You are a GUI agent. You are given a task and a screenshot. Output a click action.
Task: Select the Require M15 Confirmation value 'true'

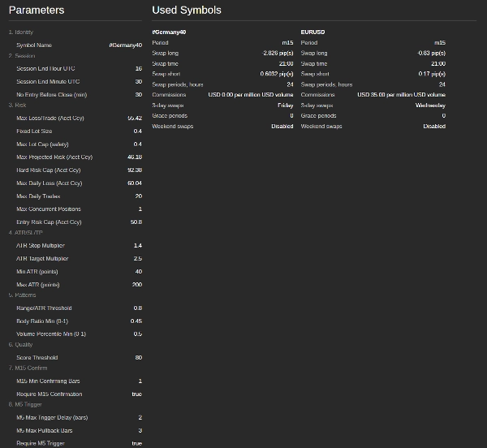(136, 394)
